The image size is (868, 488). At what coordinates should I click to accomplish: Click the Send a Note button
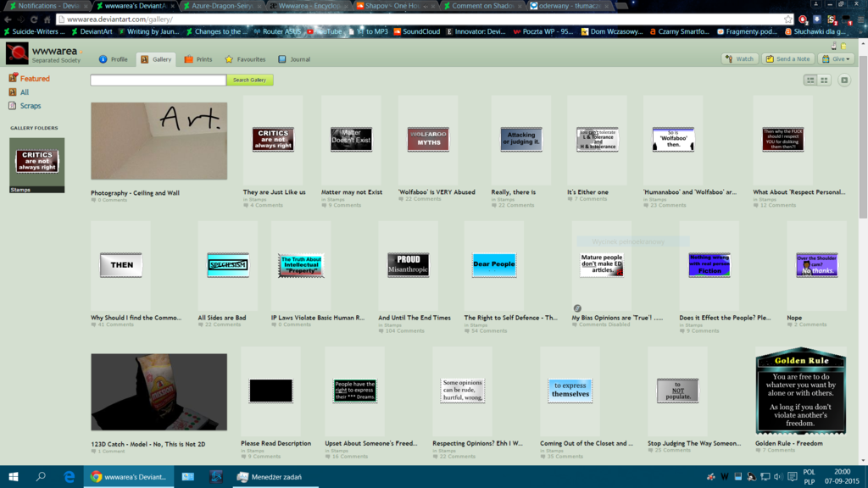pyautogui.click(x=787, y=59)
